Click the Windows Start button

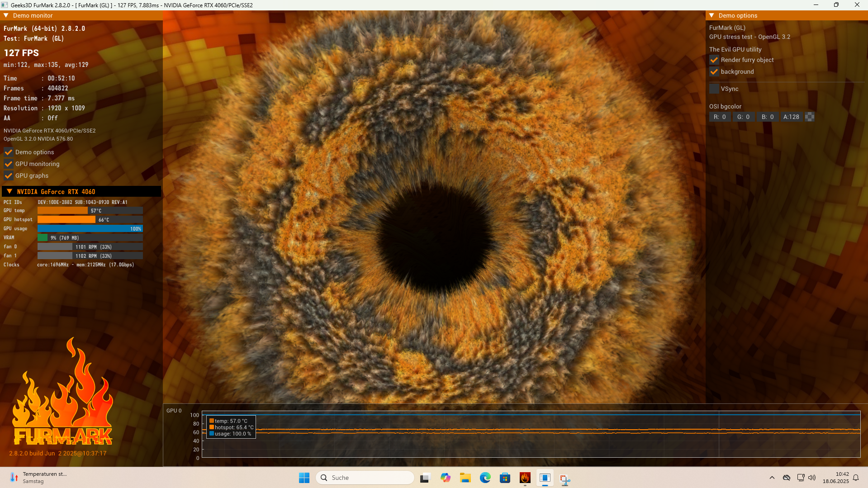pos(304,478)
